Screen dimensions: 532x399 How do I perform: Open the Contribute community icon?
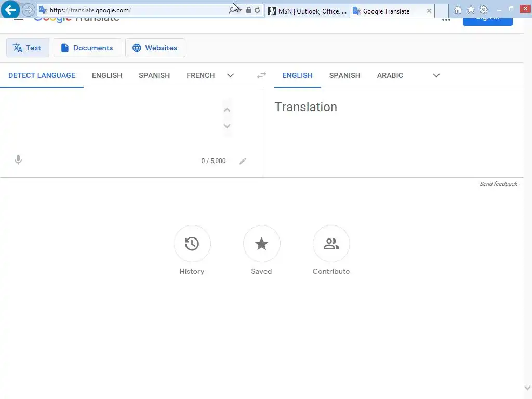[331, 244]
